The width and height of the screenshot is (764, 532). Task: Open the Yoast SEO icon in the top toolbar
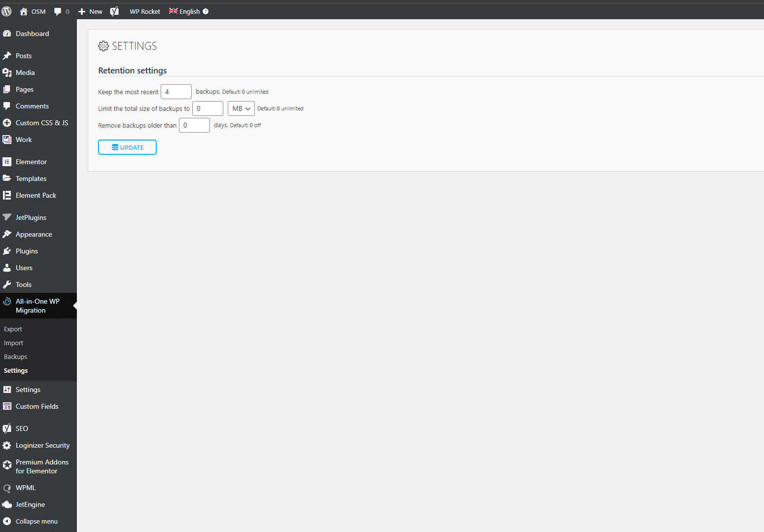click(x=114, y=11)
